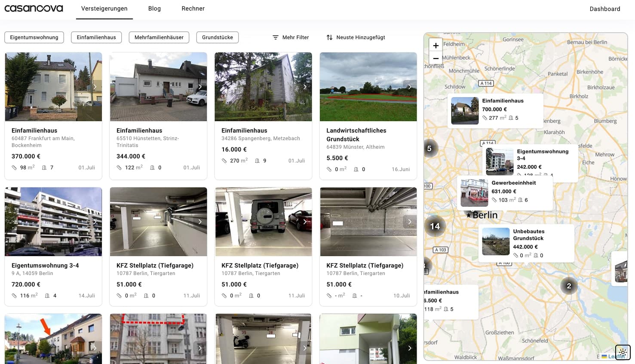
Task: Click price 16.000 € on Spangenberg listing
Action: coord(234,150)
